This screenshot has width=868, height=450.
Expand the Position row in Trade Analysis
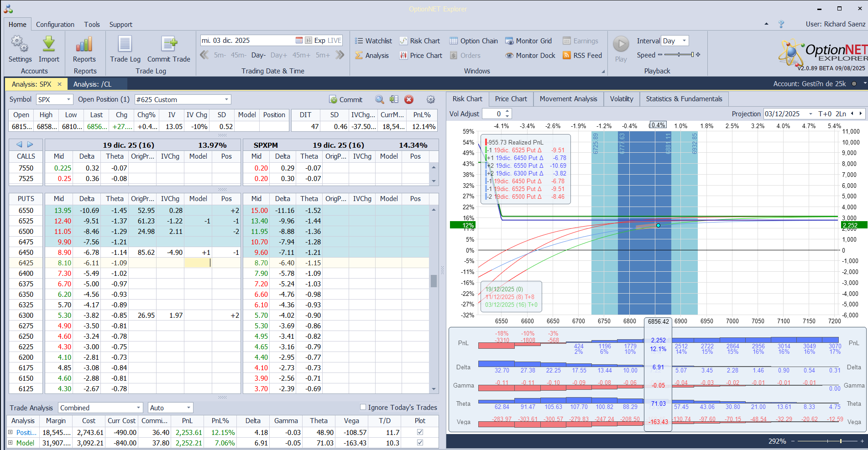[x=10, y=432]
